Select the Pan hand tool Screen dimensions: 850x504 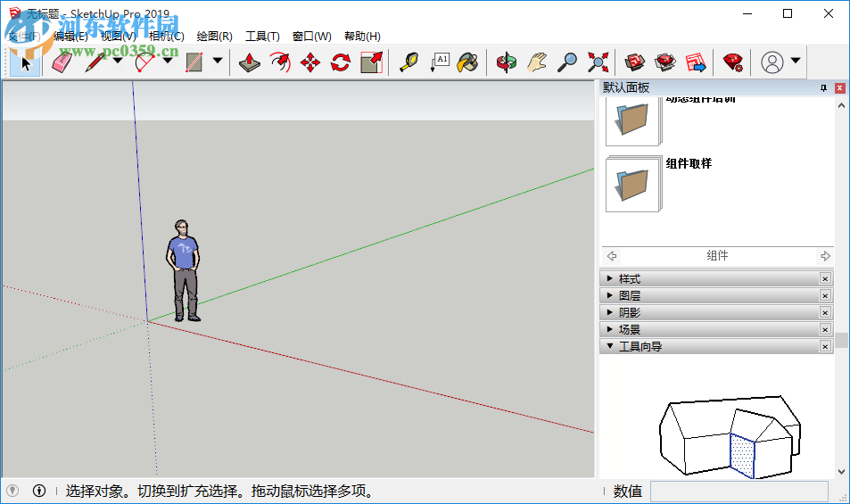click(x=537, y=62)
